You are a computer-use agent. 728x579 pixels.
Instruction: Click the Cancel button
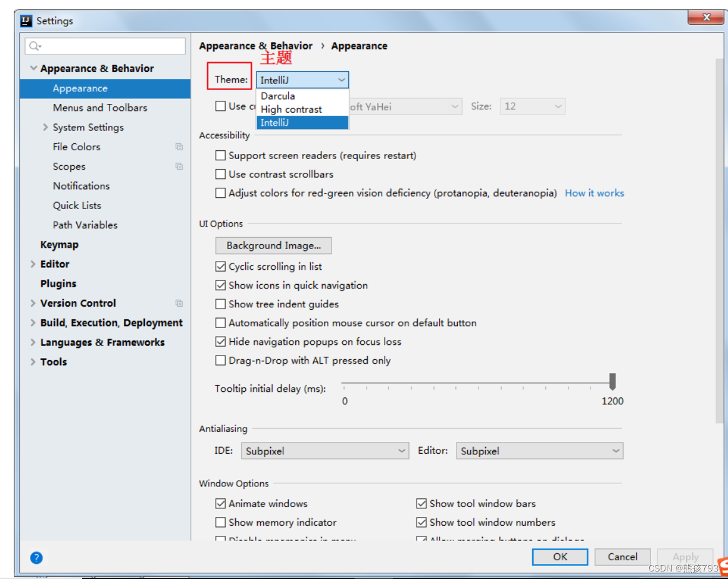[x=622, y=556]
